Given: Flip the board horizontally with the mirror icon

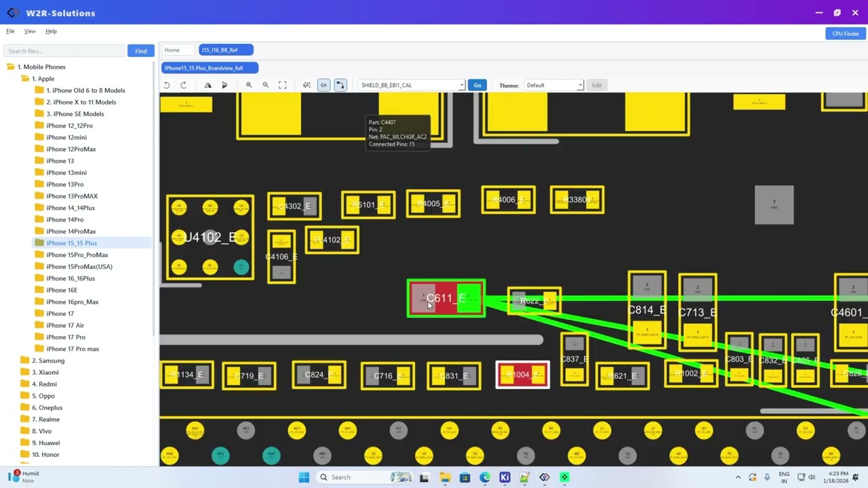Looking at the screenshot, I should [208, 85].
